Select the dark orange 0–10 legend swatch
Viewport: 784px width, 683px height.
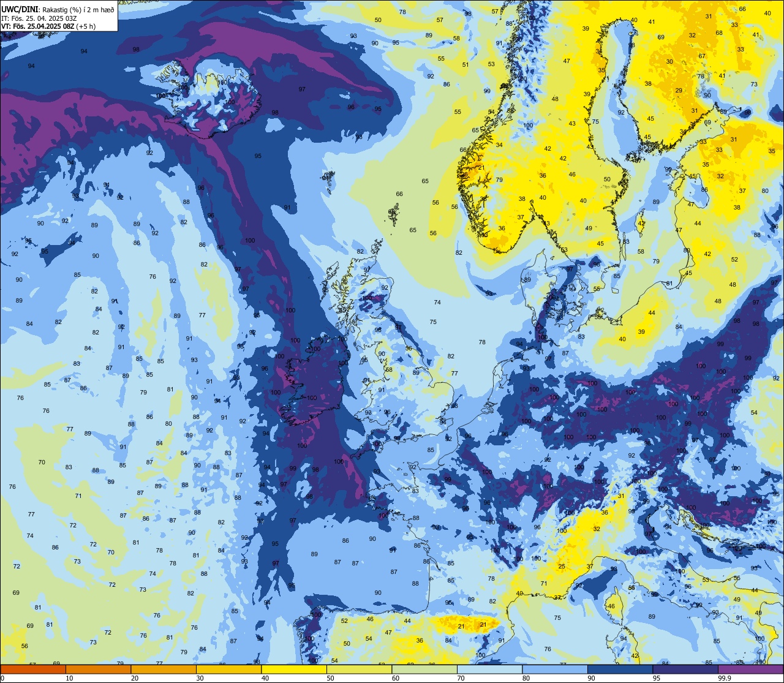point(33,670)
